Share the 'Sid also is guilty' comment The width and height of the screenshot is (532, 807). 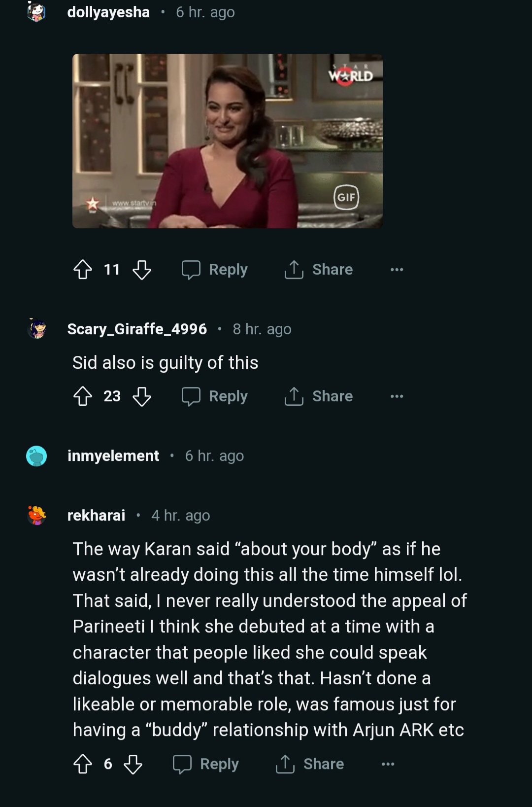coord(319,396)
